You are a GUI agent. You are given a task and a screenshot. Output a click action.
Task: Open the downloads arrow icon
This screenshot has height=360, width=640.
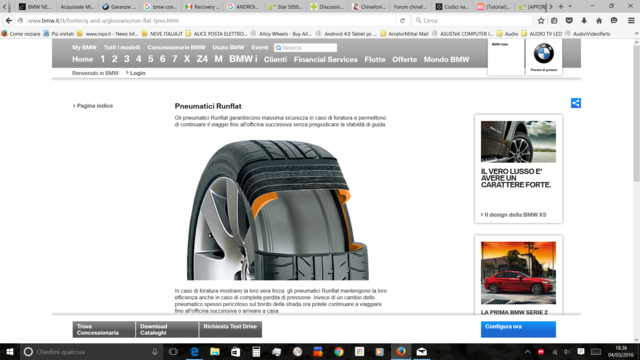(x=584, y=20)
